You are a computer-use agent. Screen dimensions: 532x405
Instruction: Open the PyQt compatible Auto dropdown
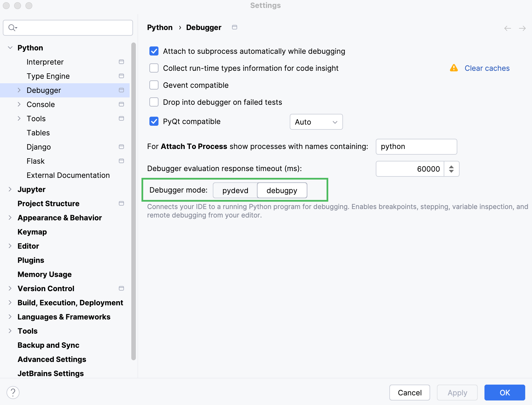point(316,122)
